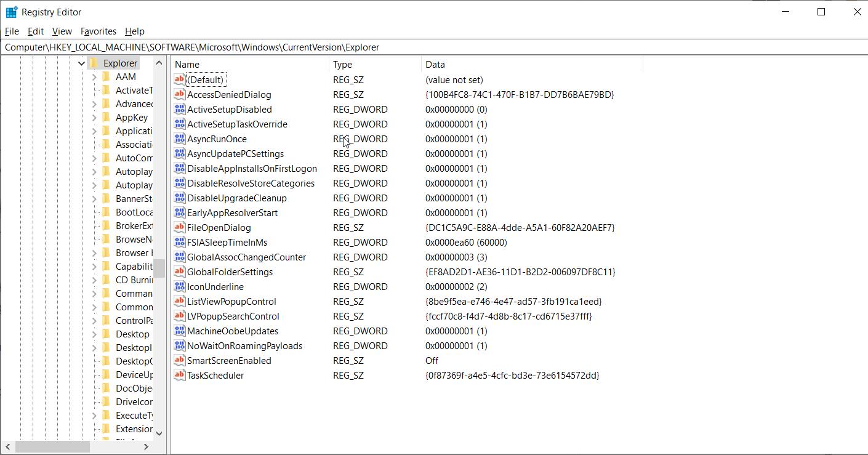
Task: Click the ActiveSetupTaskOverride DWORD icon
Action: pos(179,124)
